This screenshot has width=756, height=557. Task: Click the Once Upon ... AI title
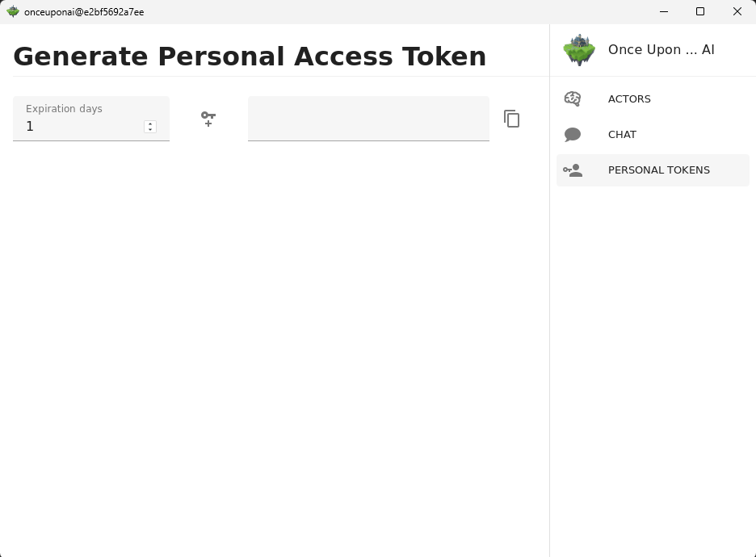[x=661, y=49]
